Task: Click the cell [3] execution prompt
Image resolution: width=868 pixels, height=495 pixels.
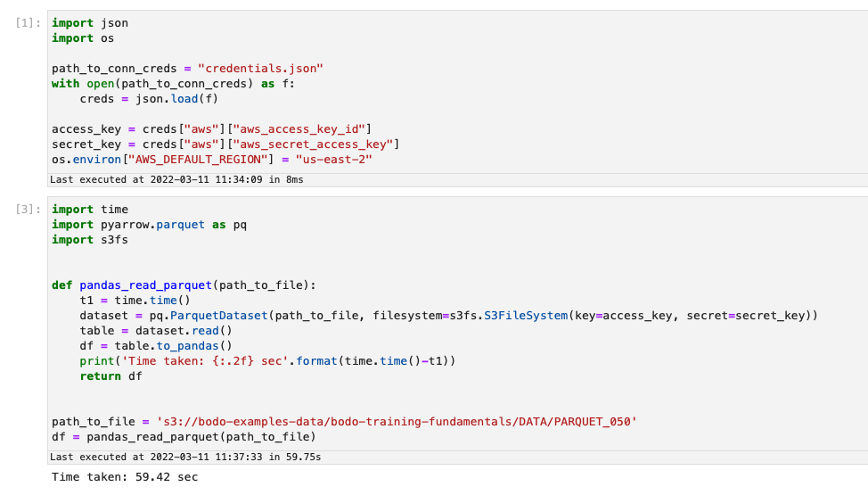Action: pos(28,209)
